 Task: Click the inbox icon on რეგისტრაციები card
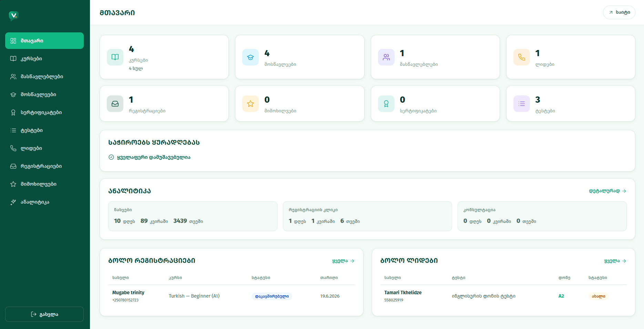[x=115, y=104]
